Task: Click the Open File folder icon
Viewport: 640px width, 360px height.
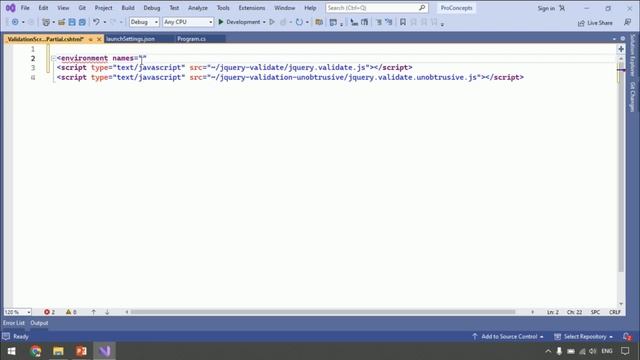Action: [x=61, y=22]
